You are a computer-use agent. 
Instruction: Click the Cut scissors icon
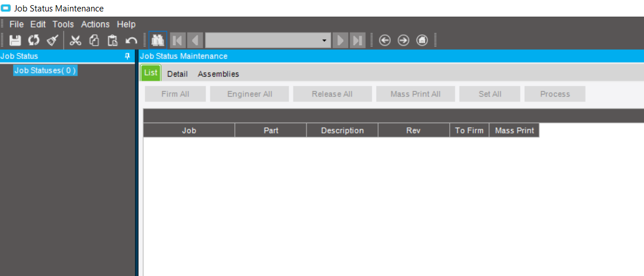[x=75, y=40]
